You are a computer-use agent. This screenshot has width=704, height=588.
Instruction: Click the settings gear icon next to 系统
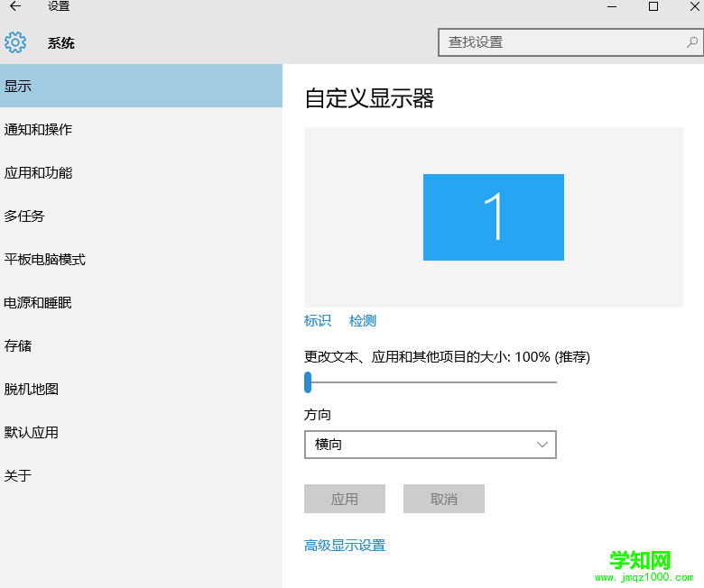15,42
